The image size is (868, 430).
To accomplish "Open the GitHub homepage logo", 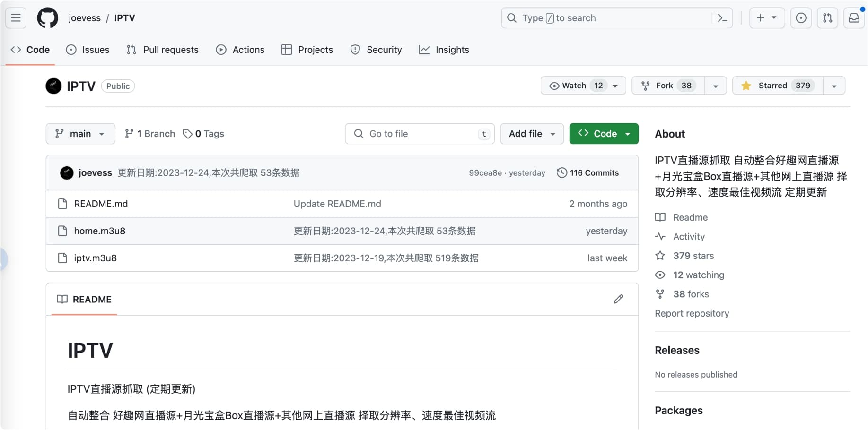I will click(x=47, y=18).
